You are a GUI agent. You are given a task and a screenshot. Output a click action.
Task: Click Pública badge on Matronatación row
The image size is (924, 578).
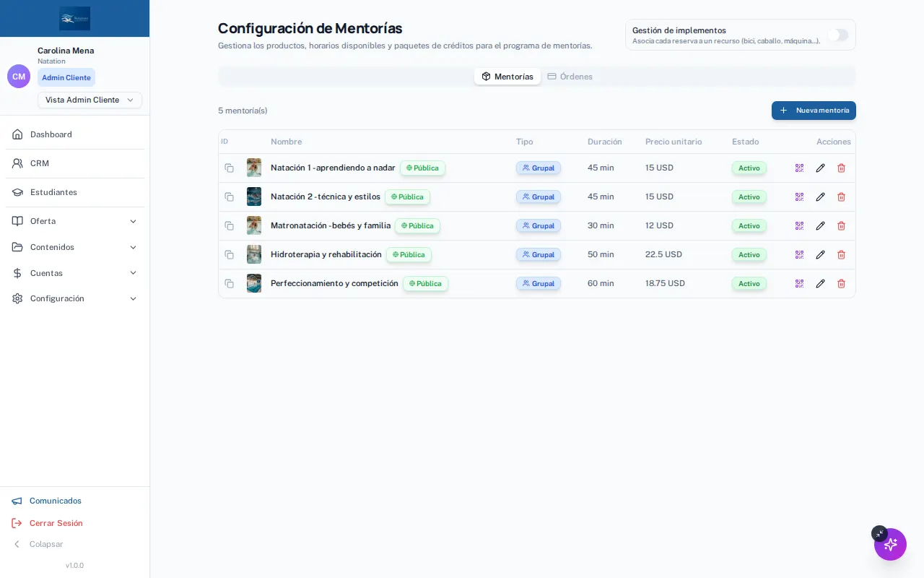click(x=417, y=226)
